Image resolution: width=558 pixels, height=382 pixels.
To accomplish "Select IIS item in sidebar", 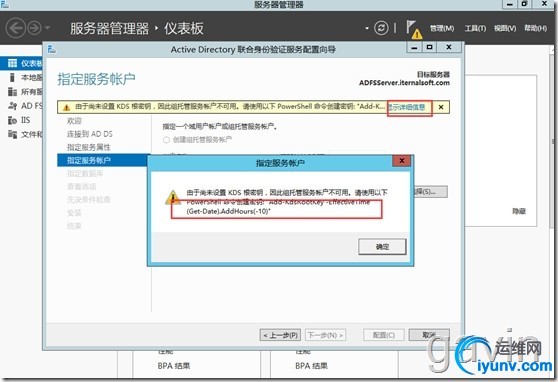I will pyautogui.click(x=20, y=120).
